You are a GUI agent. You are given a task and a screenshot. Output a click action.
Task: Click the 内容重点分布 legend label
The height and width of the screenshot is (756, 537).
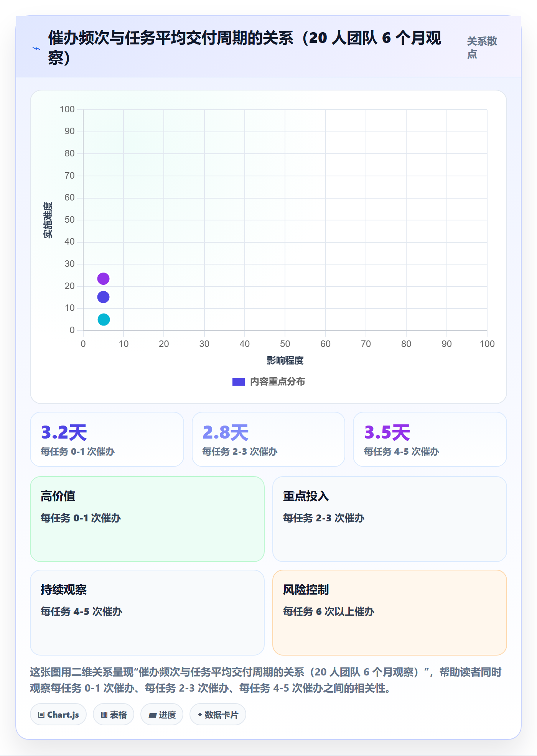tap(278, 382)
